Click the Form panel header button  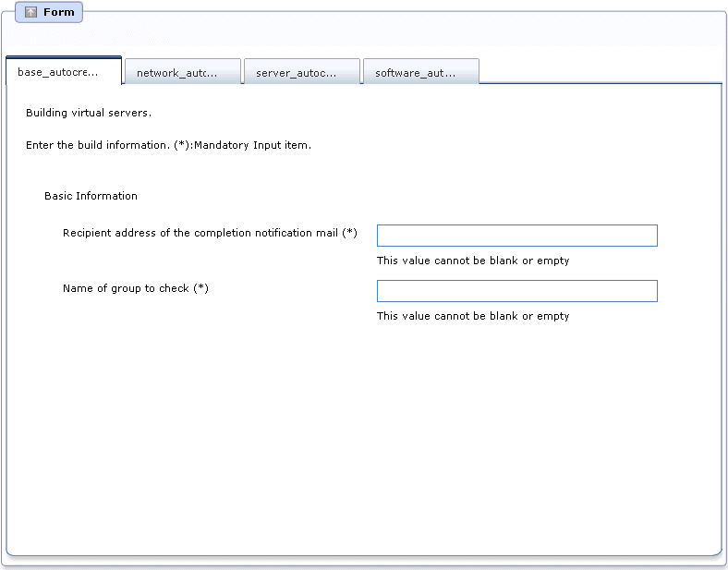[x=49, y=12]
